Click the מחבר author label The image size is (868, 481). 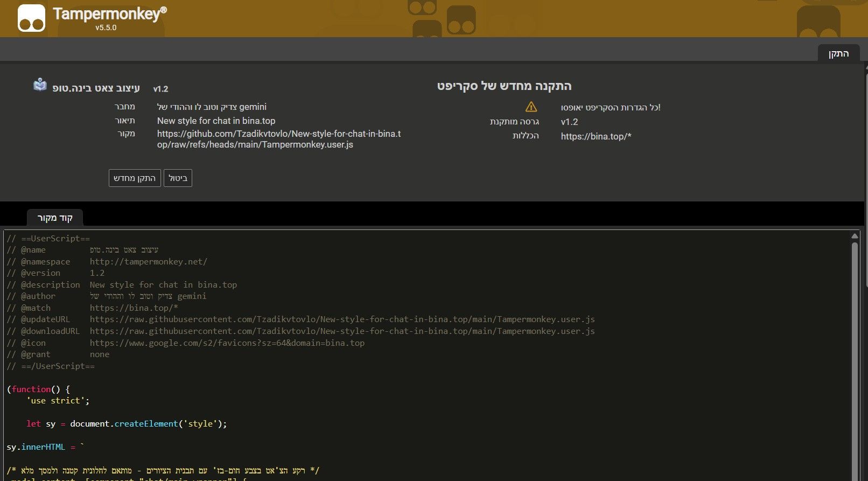click(125, 107)
